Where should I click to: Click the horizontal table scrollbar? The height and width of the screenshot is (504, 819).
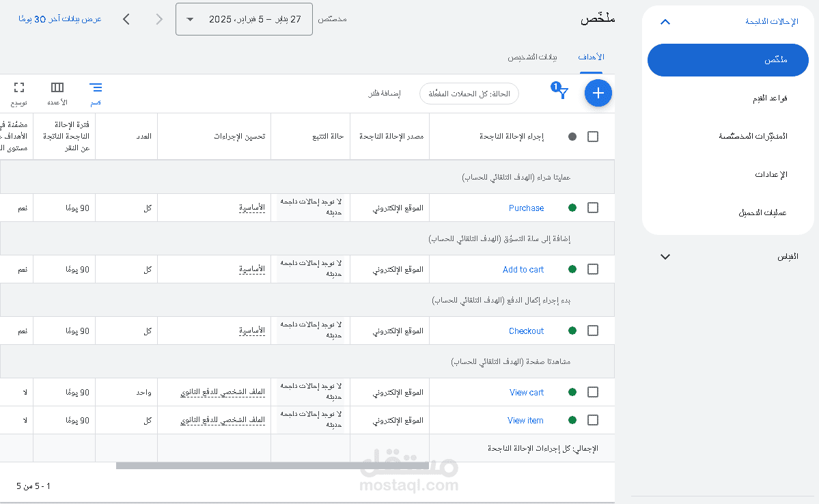coord(272,466)
